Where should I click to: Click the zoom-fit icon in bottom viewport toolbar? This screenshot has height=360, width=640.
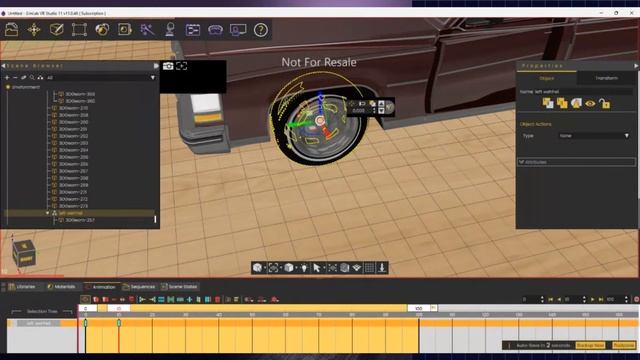(273, 268)
